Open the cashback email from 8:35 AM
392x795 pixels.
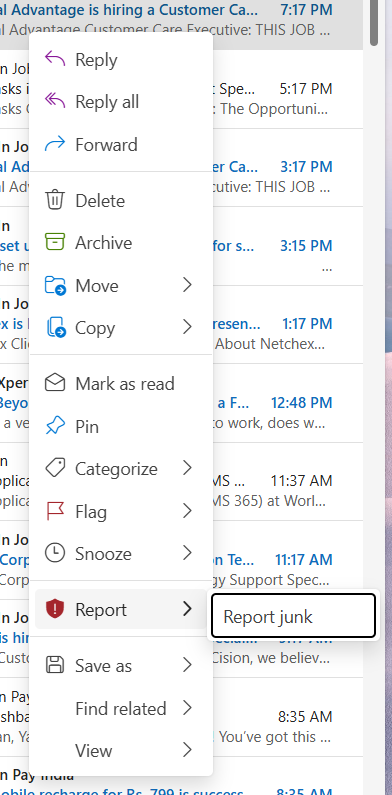(x=289, y=717)
